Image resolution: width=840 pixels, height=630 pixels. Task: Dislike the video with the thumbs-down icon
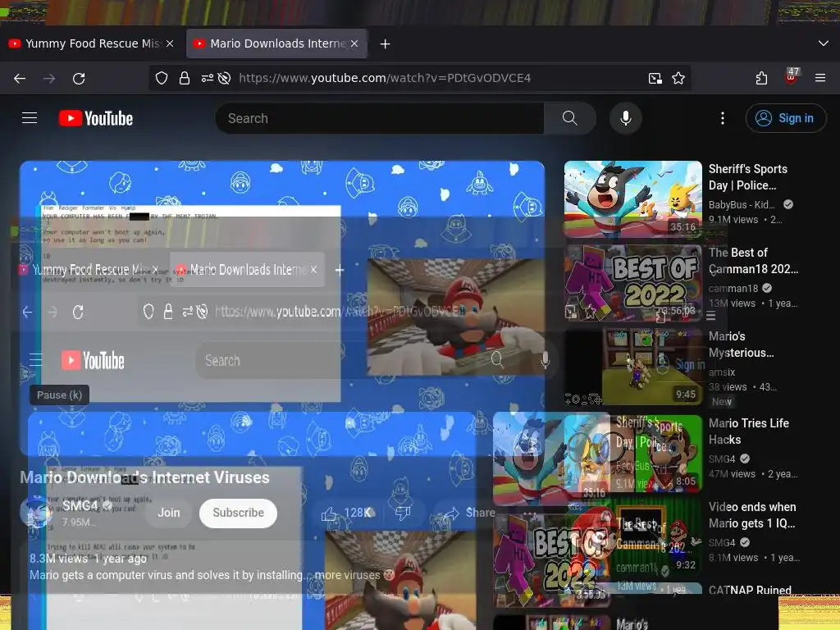tap(402, 514)
